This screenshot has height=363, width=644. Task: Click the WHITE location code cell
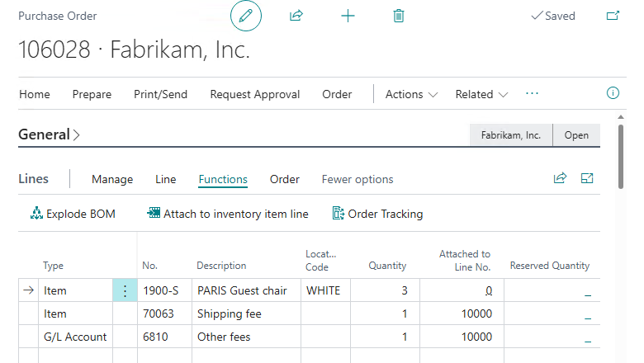[325, 290]
